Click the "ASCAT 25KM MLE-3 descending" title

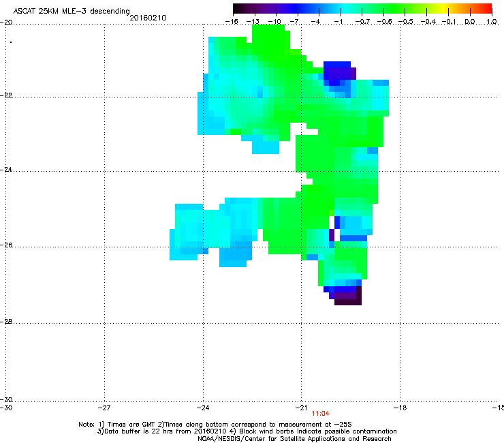click(72, 12)
